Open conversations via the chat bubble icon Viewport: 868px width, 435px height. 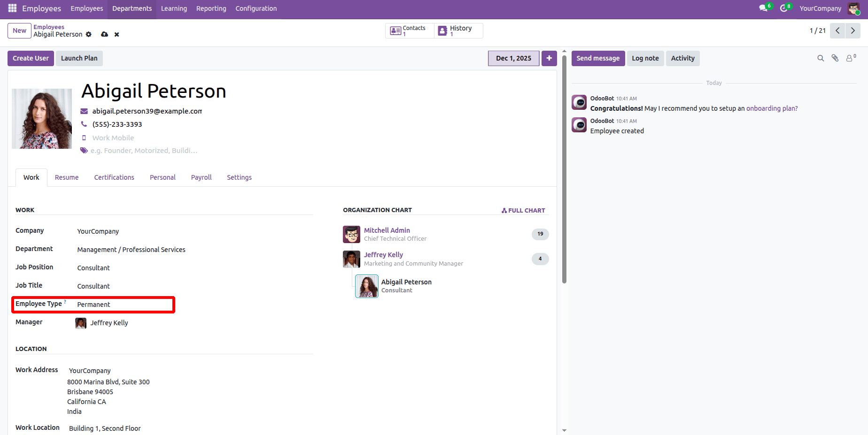tap(763, 8)
